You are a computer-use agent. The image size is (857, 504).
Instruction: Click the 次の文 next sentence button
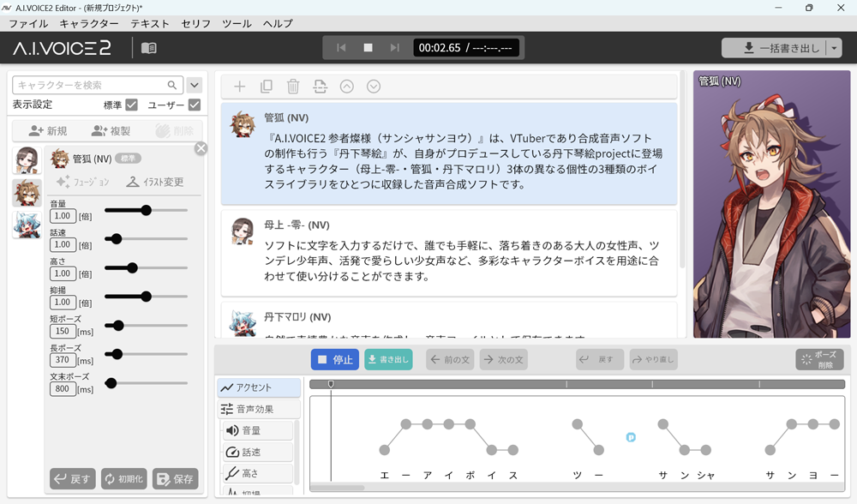(503, 359)
